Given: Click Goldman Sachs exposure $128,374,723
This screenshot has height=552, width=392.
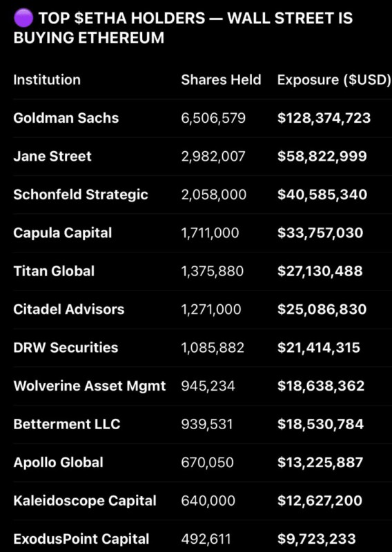Looking at the screenshot, I should coord(324,118).
